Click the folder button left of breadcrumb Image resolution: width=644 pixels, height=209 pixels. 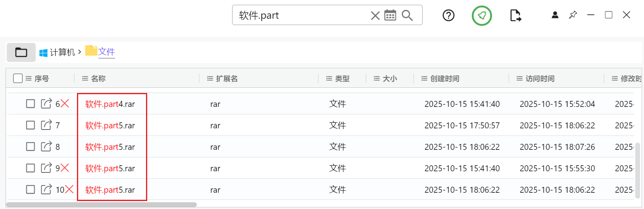click(x=21, y=52)
